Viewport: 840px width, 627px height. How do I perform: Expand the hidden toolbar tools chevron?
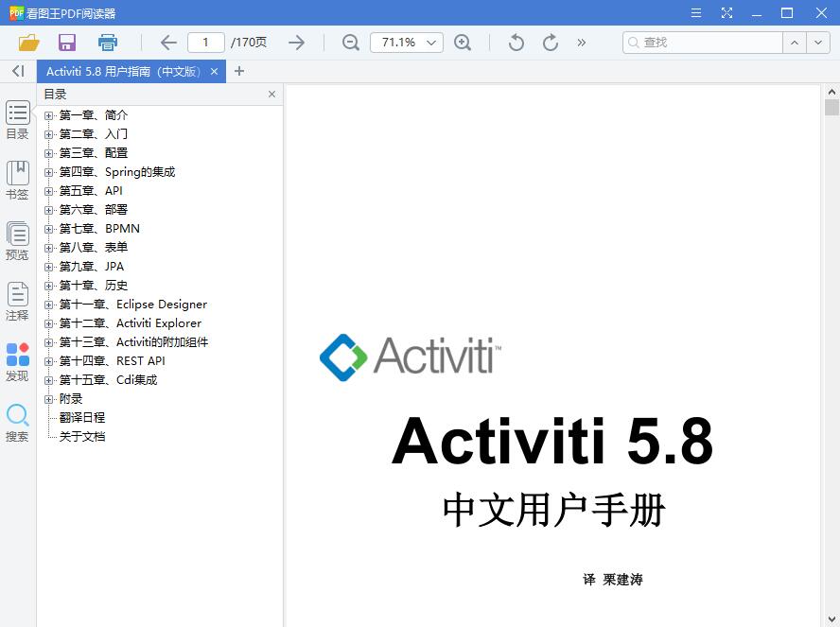582,43
